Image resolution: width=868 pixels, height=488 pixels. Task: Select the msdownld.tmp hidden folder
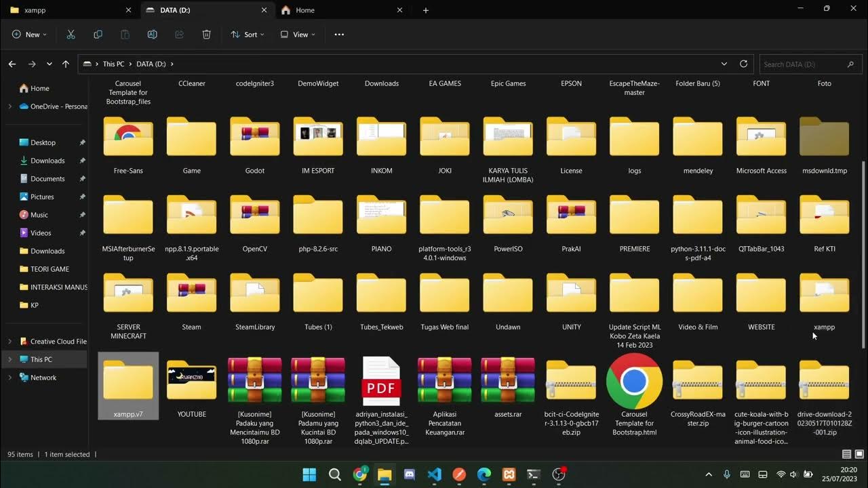(x=825, y=146)
